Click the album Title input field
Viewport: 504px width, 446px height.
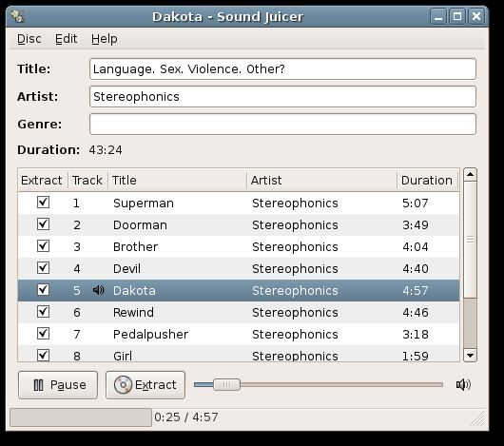pos(282,69)
